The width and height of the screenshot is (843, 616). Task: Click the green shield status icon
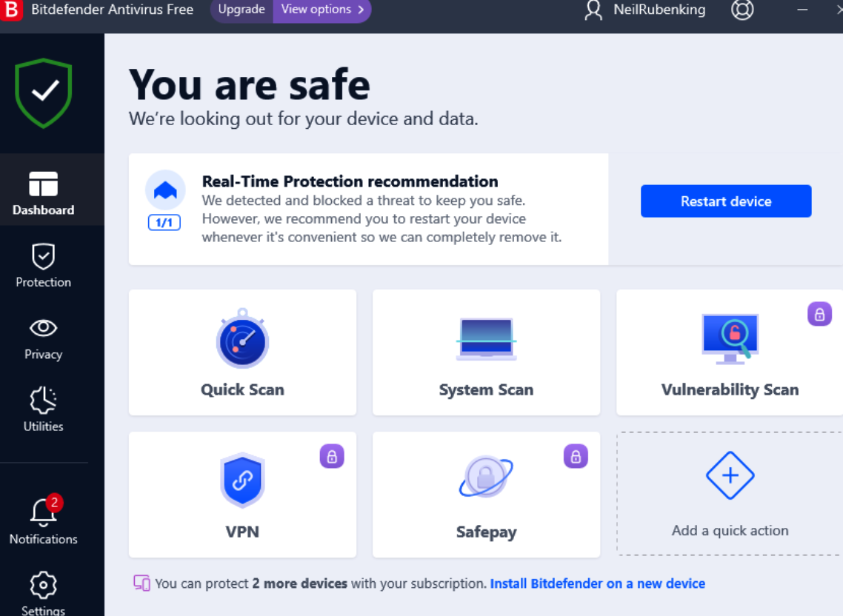click(44, 93)
